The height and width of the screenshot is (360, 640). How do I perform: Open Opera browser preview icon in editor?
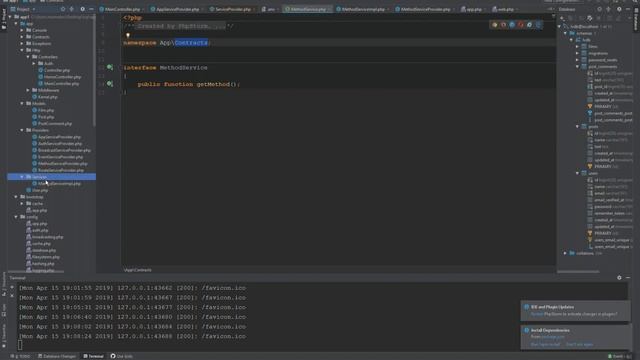click(521, 25)
